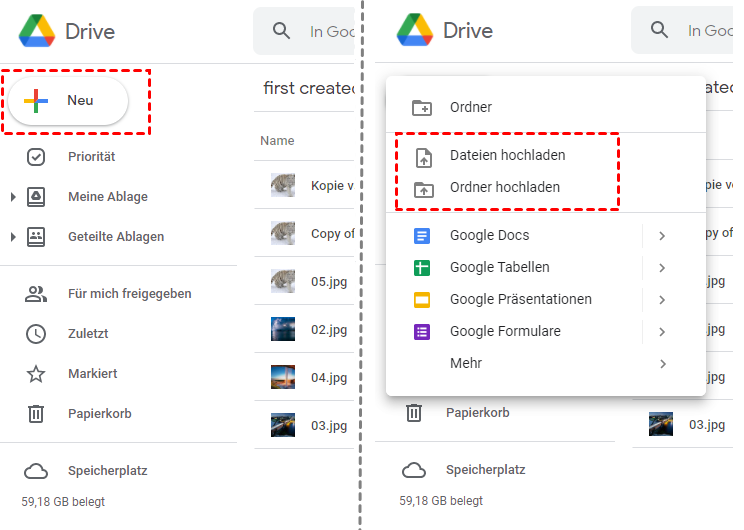744x530 pixels.
Task: Select Ordner hochladen menu entry
Action: (x=504, y=188)
